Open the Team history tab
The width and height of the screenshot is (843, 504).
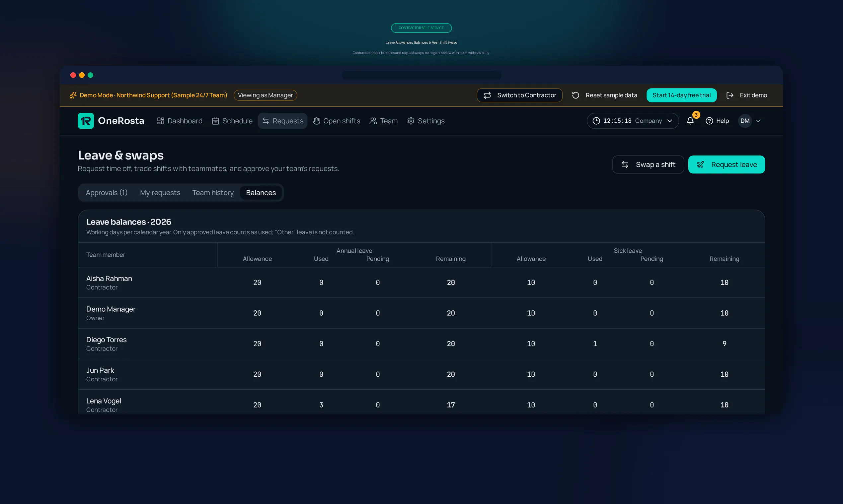coord(213,193)
